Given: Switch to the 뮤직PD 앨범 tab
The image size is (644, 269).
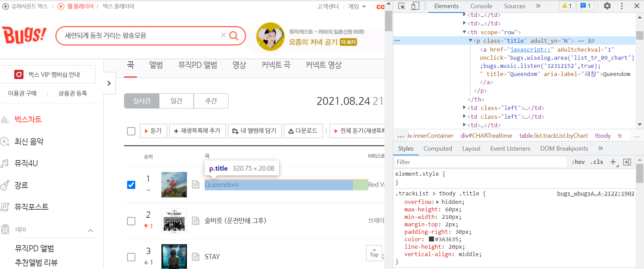Looking at the screenshot, I should click(198, 65).
